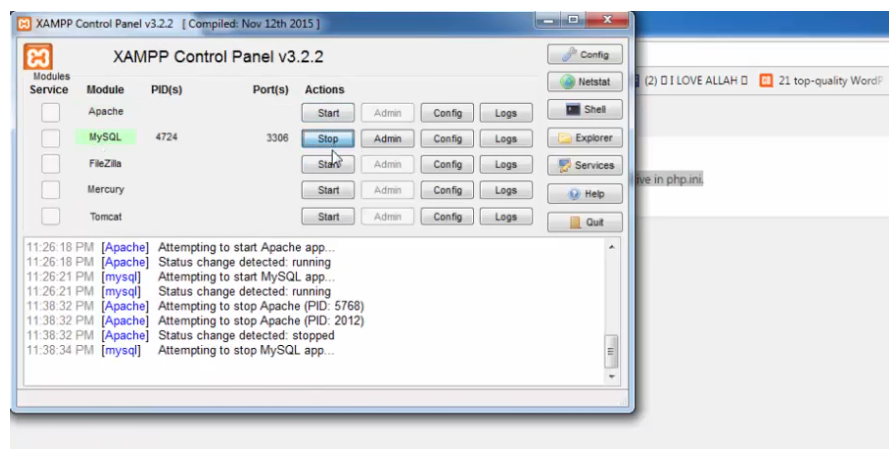Toggle the Tomcat service checkbox
Screen dimensions: 889x449
(50, 216)
